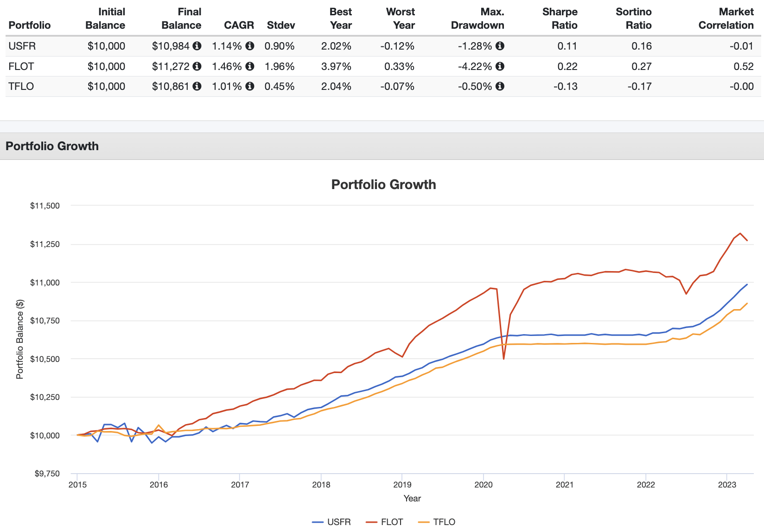This screenshot has height=532, width=764.
Task: Click FLOT stdev value 1.96%
Action: [280, 66]
